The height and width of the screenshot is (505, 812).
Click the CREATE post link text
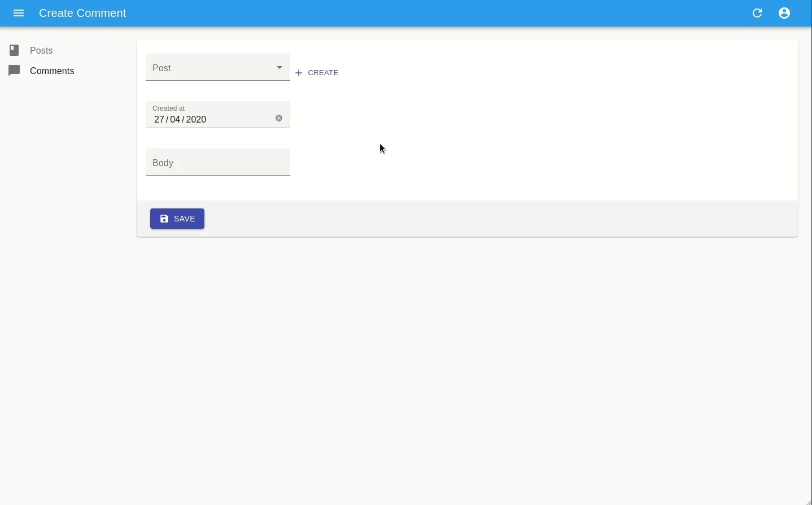(323, 73)
